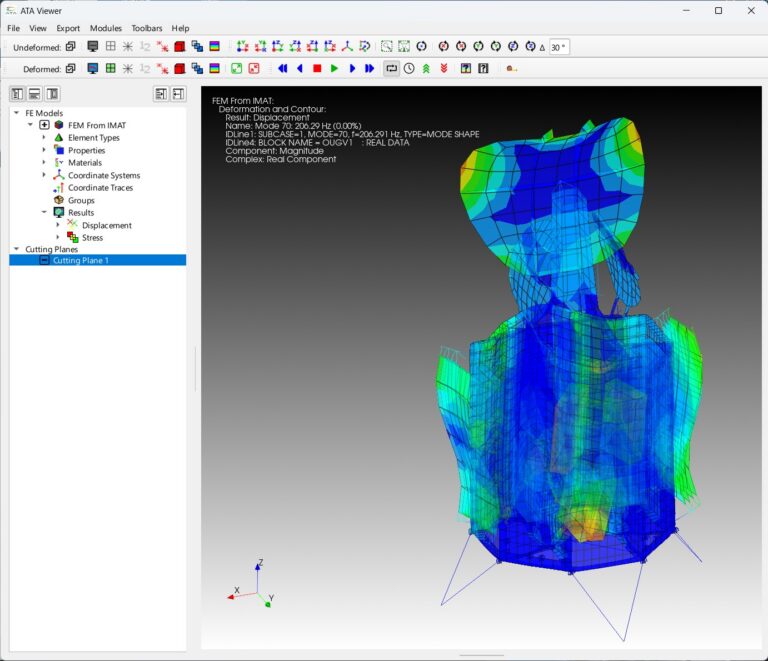The width and height of the screenshot is (768, 661).
Task: Select zoom box magnifier tool
Action: pyautogui.click(x=386, y=47)
